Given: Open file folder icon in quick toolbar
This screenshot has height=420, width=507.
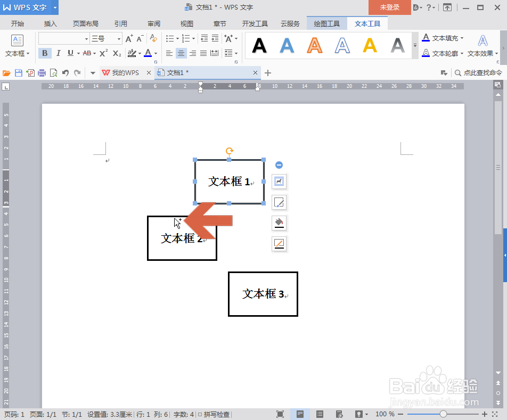Looking at the screenshot, I should pyautogui.click(x=6, y=73).
